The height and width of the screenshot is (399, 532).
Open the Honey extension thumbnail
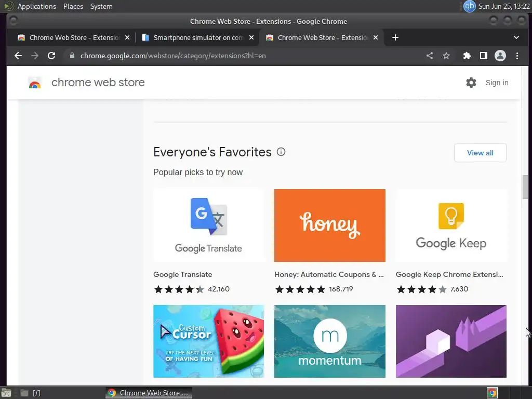(330, 225)
